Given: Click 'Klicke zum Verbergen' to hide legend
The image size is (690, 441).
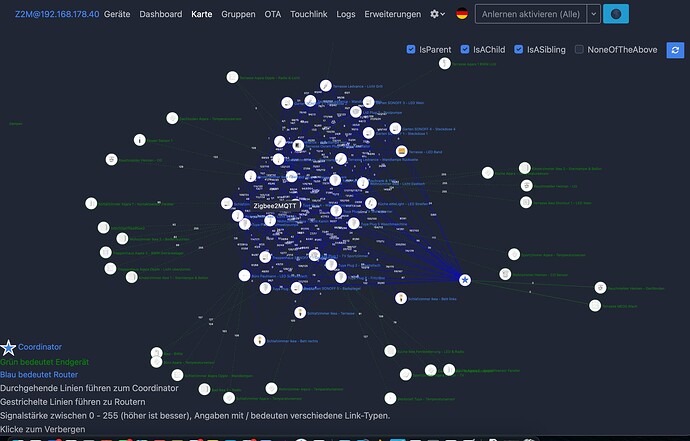Looking at the screenshot, I should tap(43, 429).
